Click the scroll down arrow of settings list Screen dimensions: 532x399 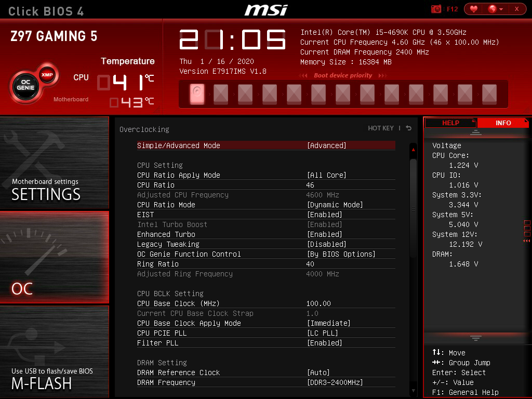tap(413, 391)
